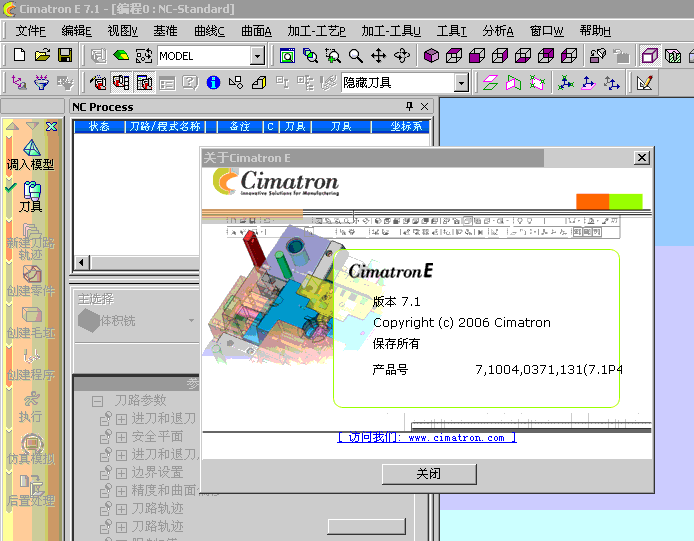Open the 文件F menu
Image resolution: width=694 pixels, height=541 pixels.
click(x=31, y=31)
